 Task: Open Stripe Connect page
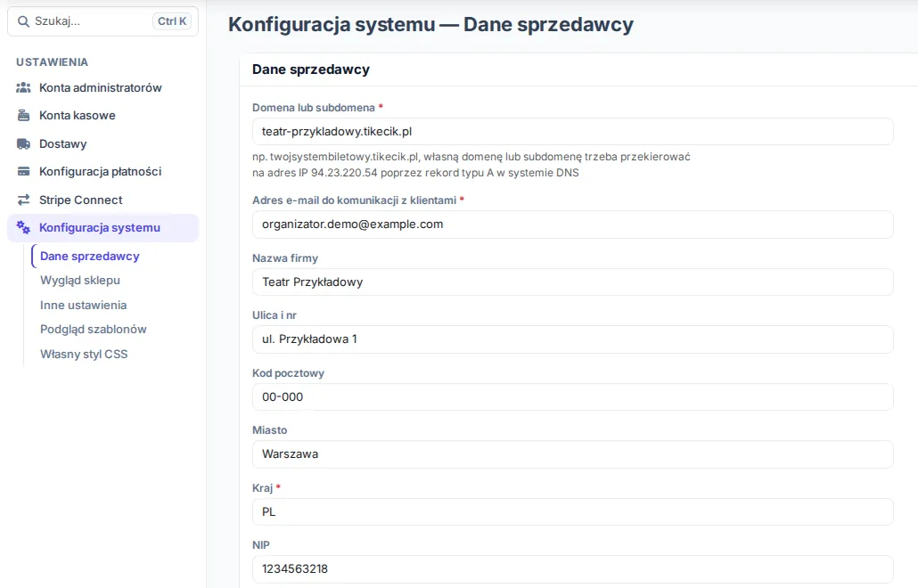(x=103, y=200)
